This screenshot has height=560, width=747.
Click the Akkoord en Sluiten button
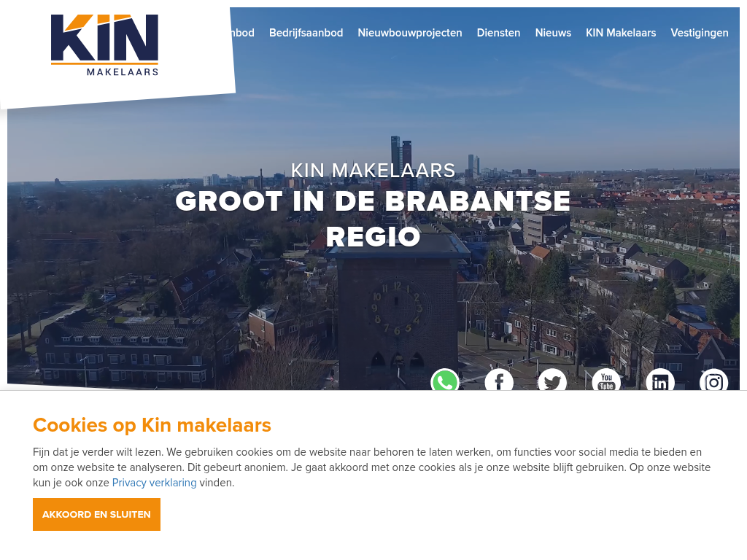click(97, 514)
